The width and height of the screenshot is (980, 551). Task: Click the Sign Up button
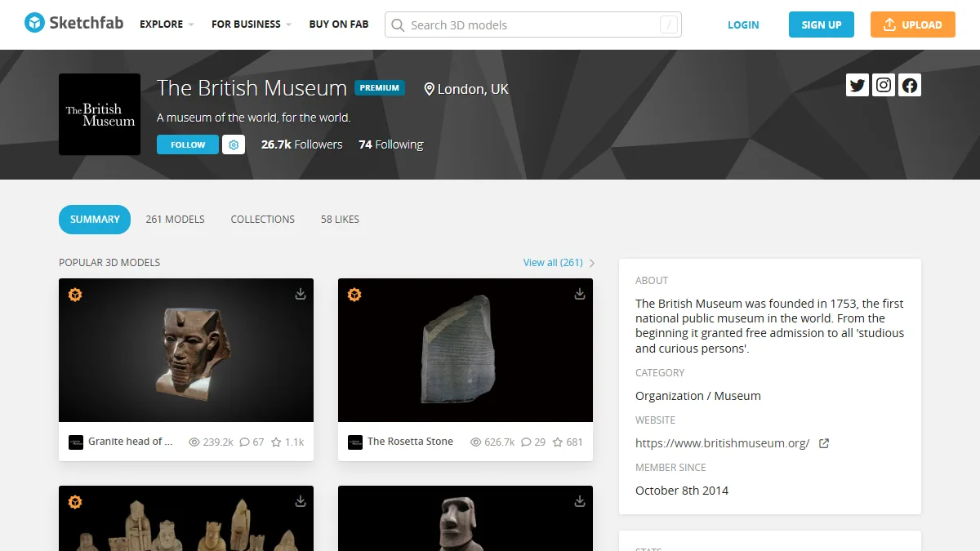(822, 24)
